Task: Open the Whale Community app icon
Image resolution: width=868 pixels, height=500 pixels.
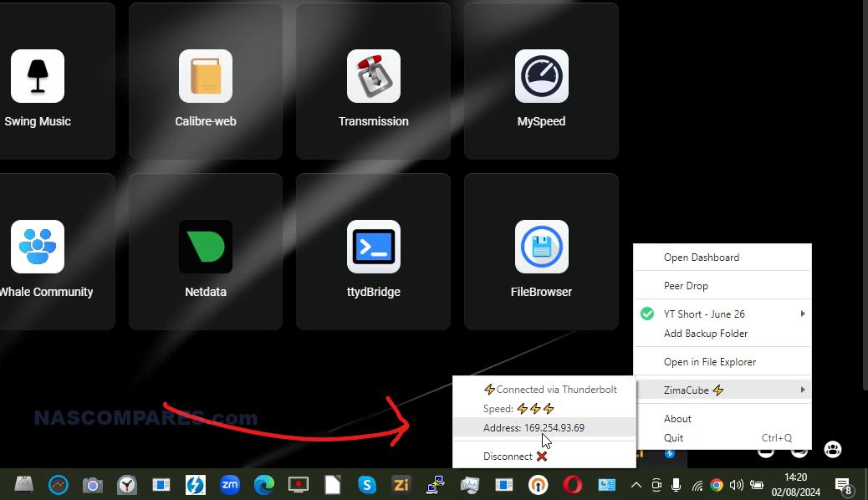Action: click(x=38, y=247)
